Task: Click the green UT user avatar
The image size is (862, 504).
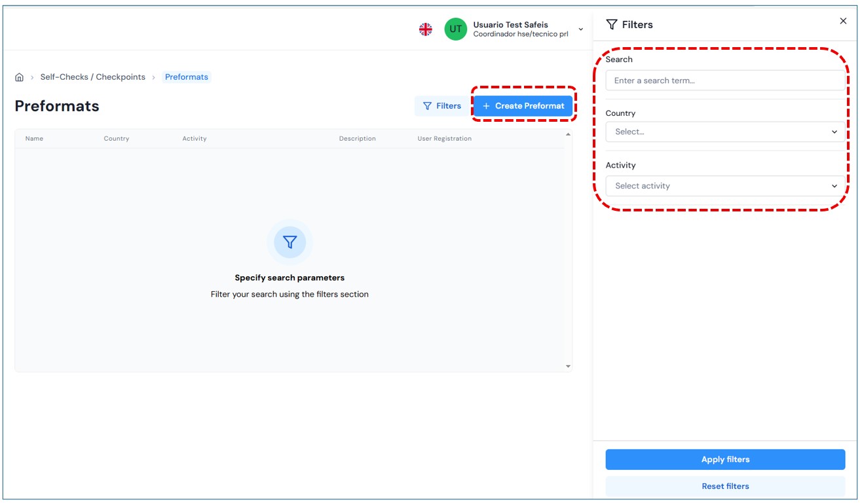Action: tap(455, 29)
